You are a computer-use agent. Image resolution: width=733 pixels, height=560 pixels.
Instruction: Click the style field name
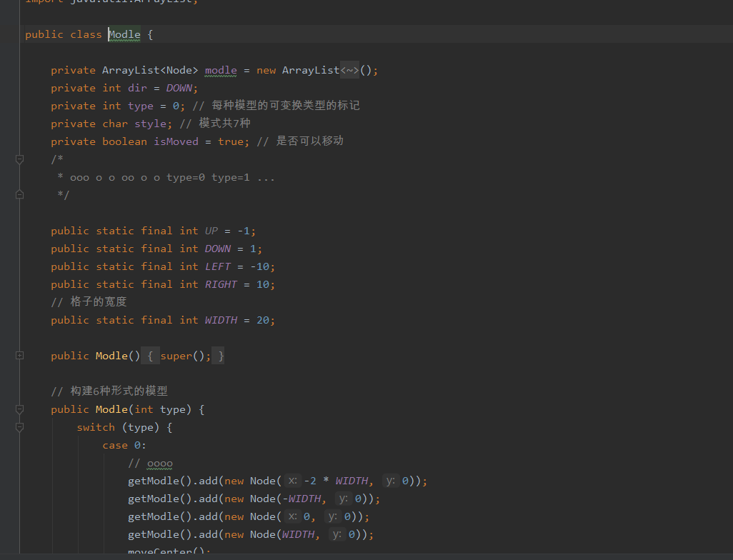coord(150,124)
